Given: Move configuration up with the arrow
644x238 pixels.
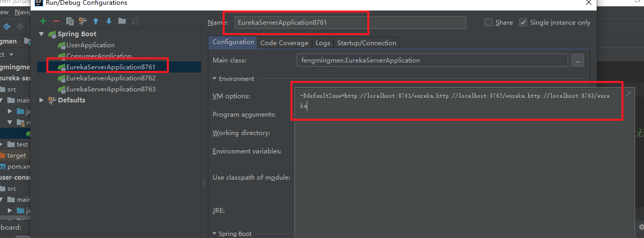Looking at the screenshot, I should point(96,21).
